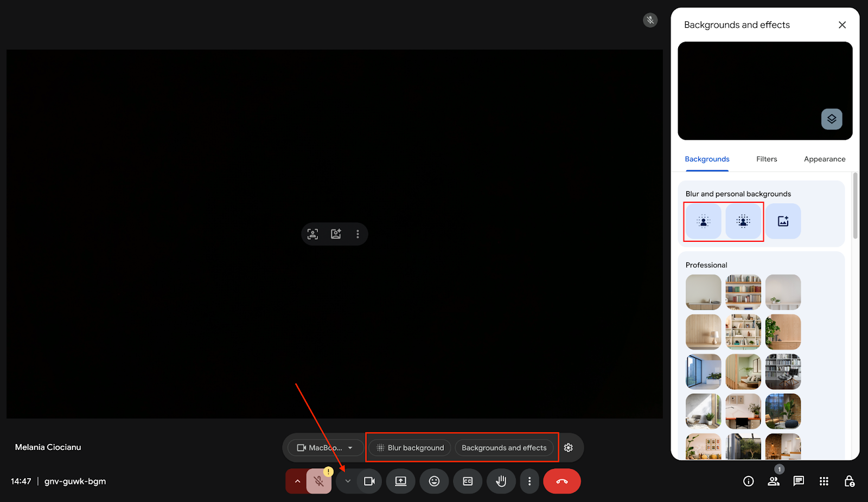Click the backgrounds panel vertical scrollbar
The image size is (868, 502).
(x=855, y=206)
